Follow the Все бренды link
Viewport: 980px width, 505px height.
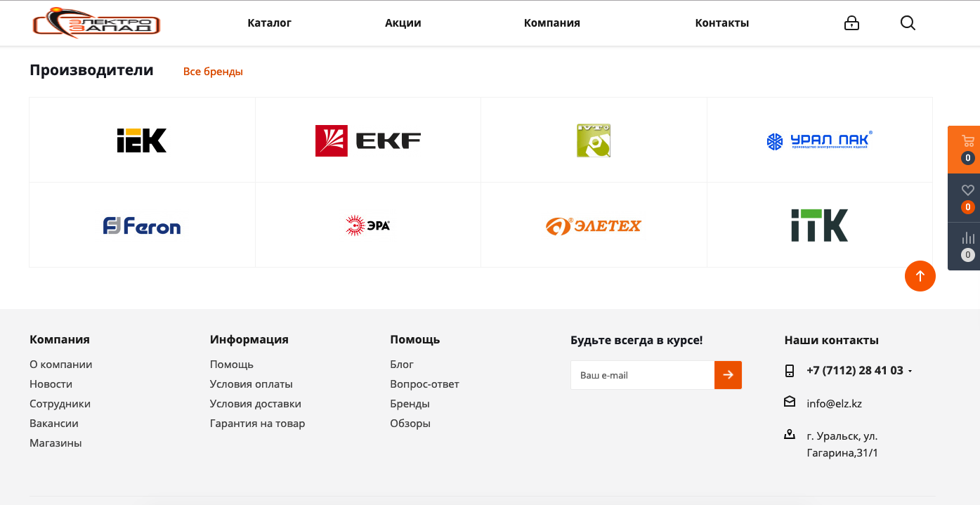213,72
